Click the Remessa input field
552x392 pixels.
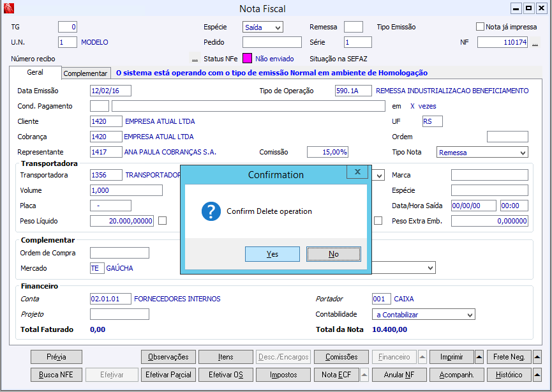(354, 27)
